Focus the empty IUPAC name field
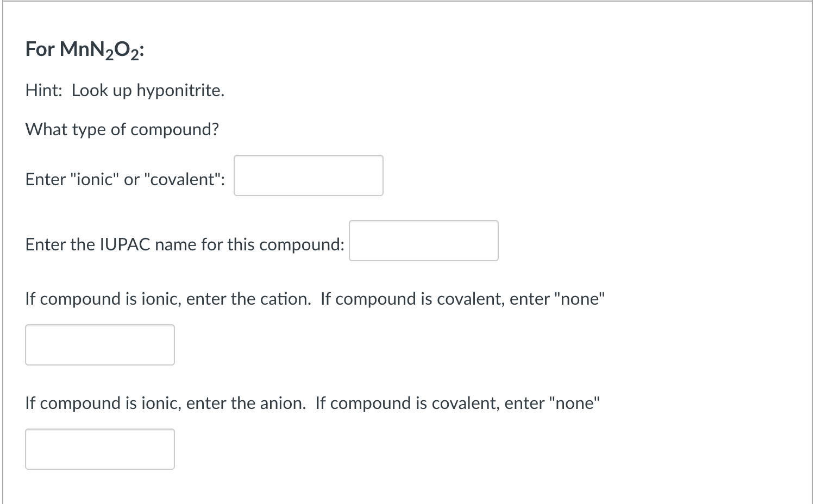Screen dimensions: 815x504 click(x=423, y=241)
